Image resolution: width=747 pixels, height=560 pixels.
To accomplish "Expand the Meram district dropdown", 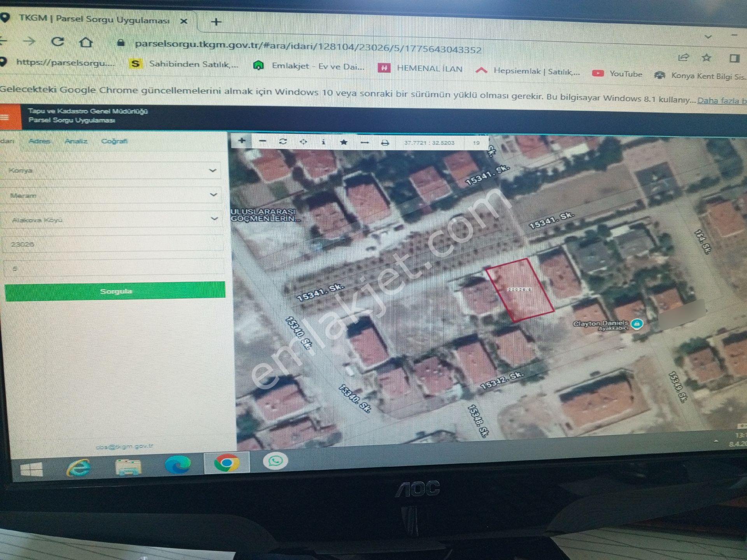I will click(x=112, y=195).
